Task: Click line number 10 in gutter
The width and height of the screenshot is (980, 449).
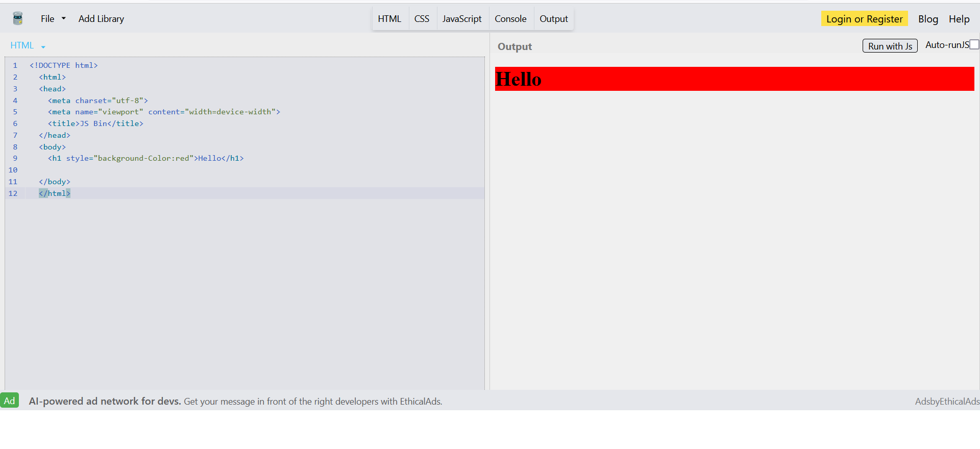Action: point(13,170)
